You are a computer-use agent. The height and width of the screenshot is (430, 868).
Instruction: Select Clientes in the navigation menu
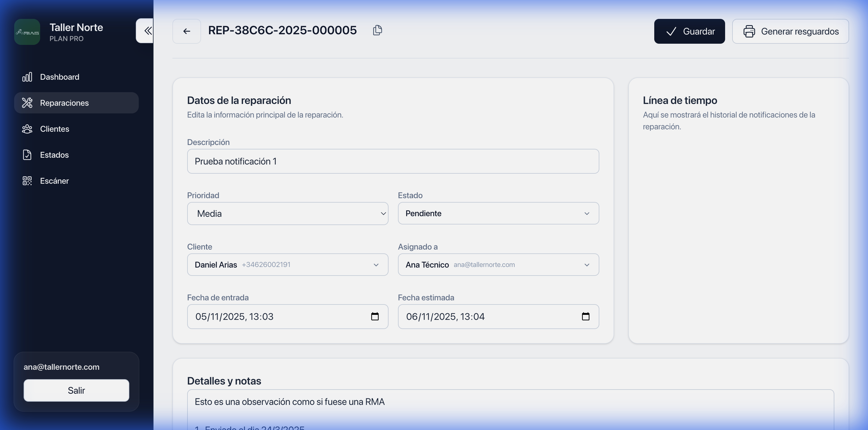pyautogui.click(x=55, y=129)
